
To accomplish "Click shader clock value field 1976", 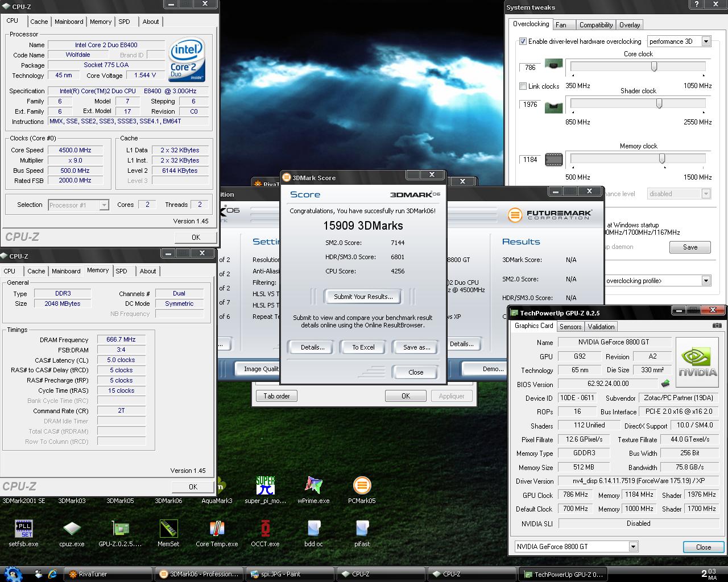I will (x=530, y=105).
